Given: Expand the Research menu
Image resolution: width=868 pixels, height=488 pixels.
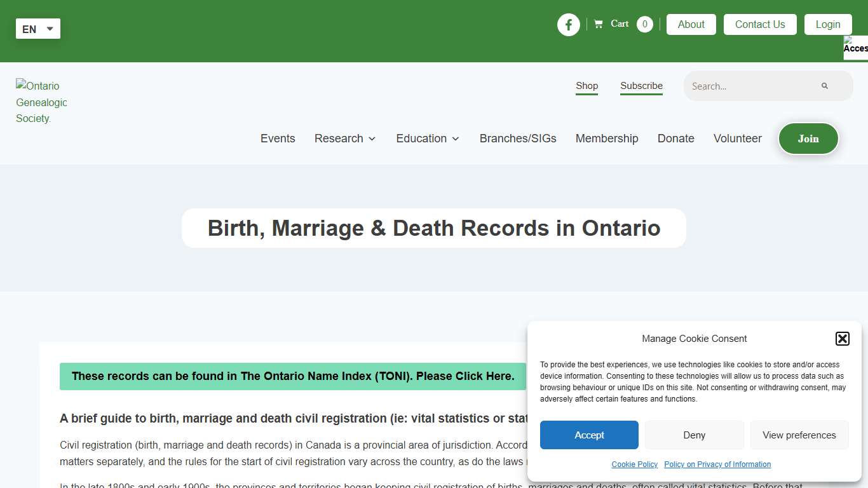Looking at the screenshot, I should tap(344, 138).
